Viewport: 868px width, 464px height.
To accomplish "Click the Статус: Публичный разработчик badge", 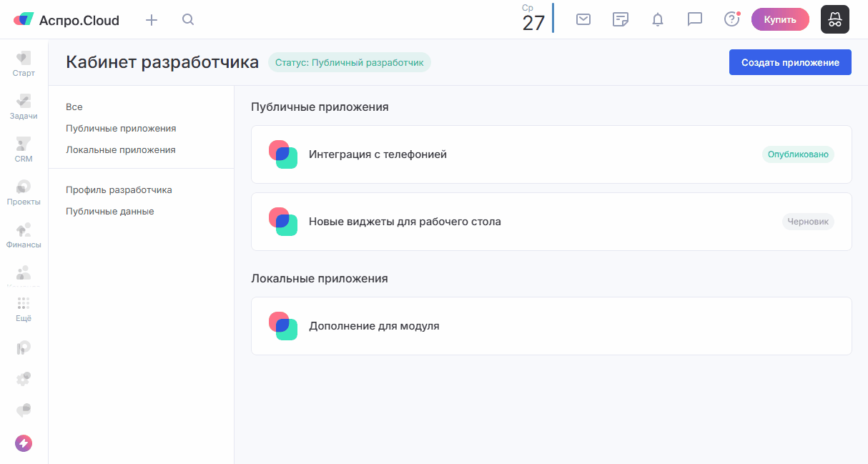I will [x=350, y=62].
